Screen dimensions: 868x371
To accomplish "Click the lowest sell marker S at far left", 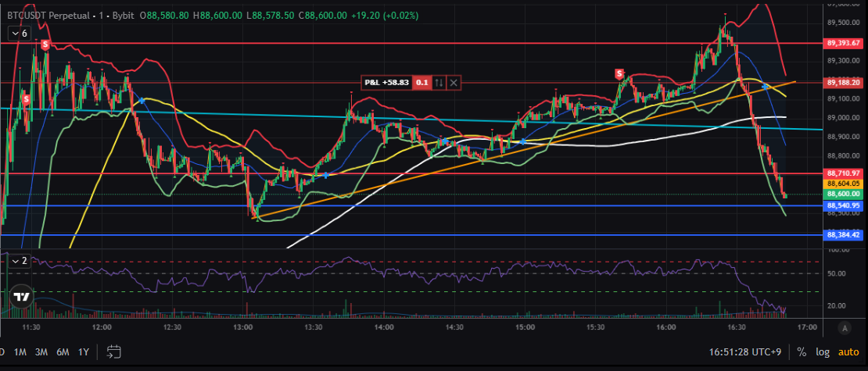I will tap(26, 99).
